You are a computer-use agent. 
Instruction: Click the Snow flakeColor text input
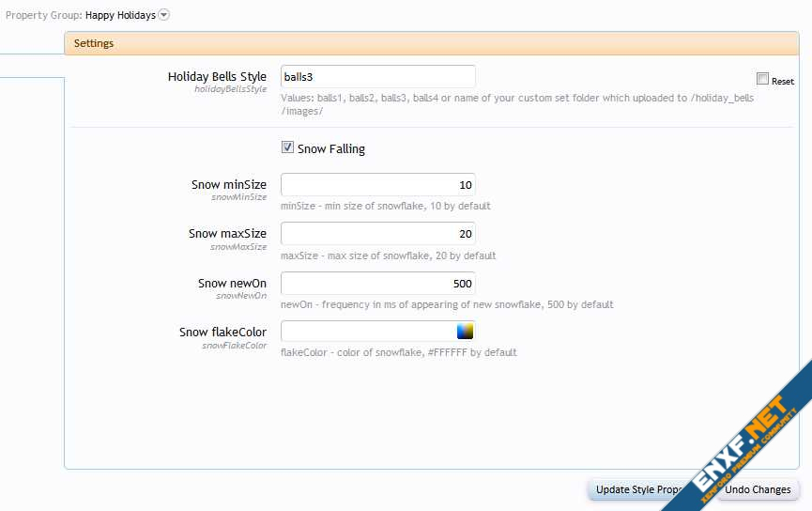366,332
